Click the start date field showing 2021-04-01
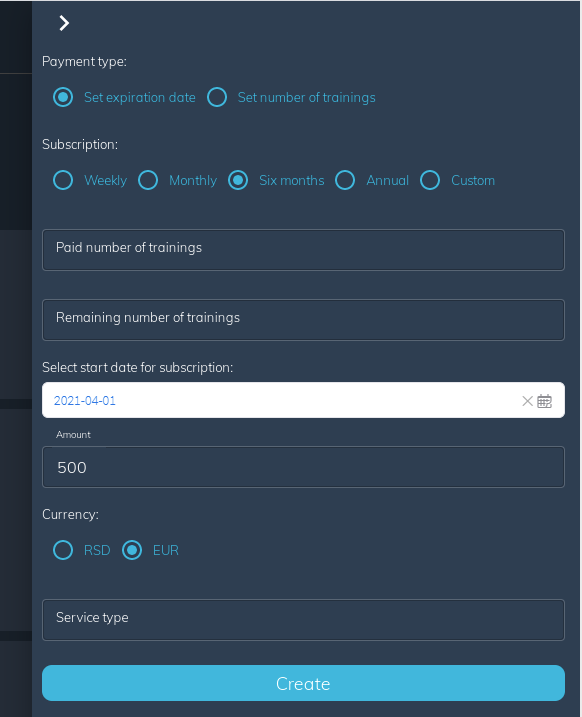582x717 pixels. (303, 400)
